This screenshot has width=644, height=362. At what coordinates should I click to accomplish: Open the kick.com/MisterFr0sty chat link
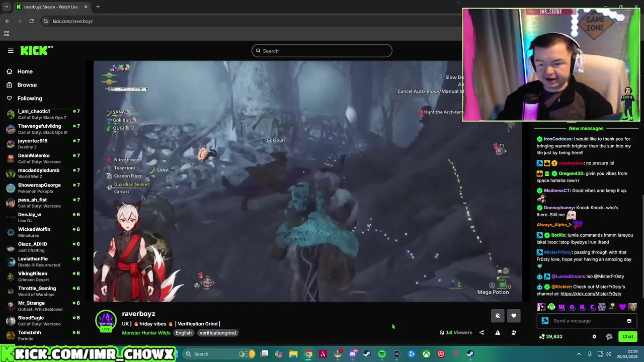coord(591,294)
